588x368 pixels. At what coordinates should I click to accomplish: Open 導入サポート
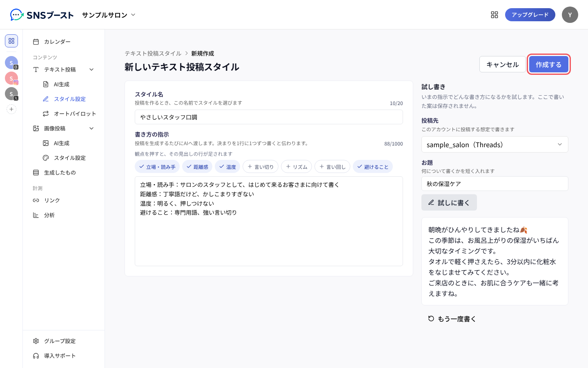[x=64, y=356]
